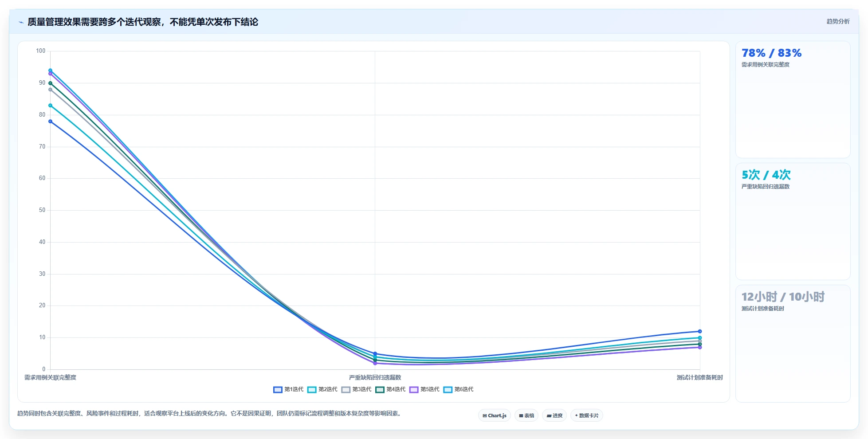Click the 进度 tag
Screen dimensions: 868x439
click(x=554, y=415)
